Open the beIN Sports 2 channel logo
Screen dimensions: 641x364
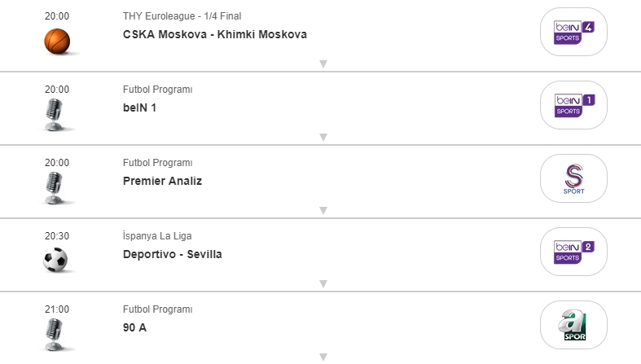[574, 252]
